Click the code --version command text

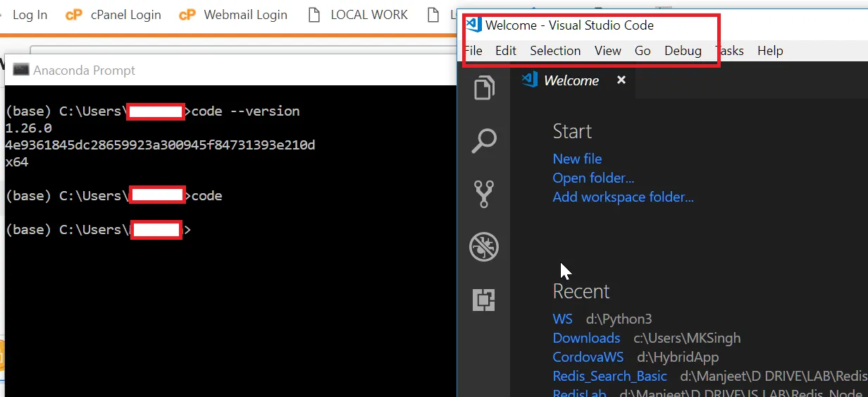pos(245,111)
